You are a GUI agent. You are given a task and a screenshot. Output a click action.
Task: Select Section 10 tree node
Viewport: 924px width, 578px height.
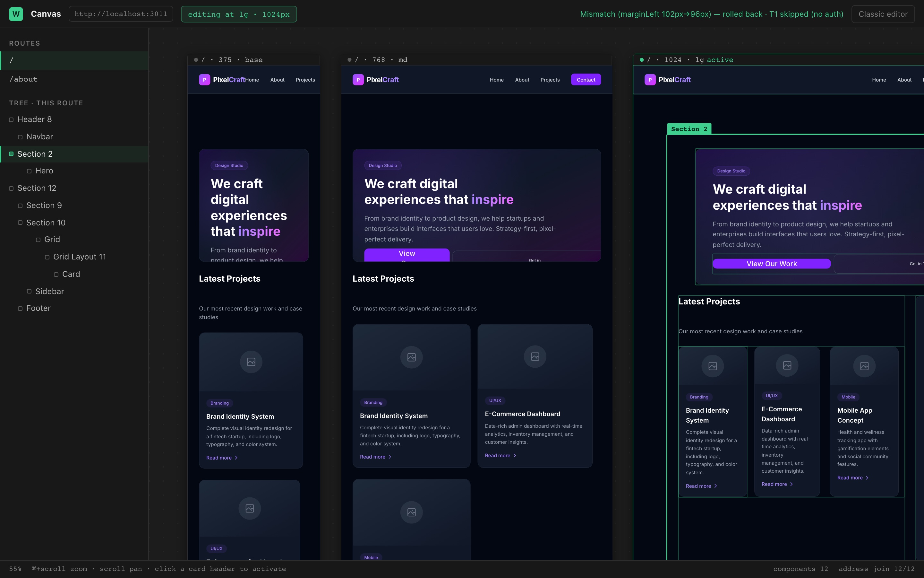point(74,223)
